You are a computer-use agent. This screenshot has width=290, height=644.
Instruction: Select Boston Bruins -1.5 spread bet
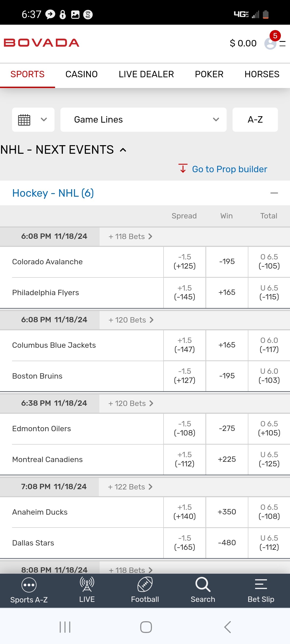185,376
